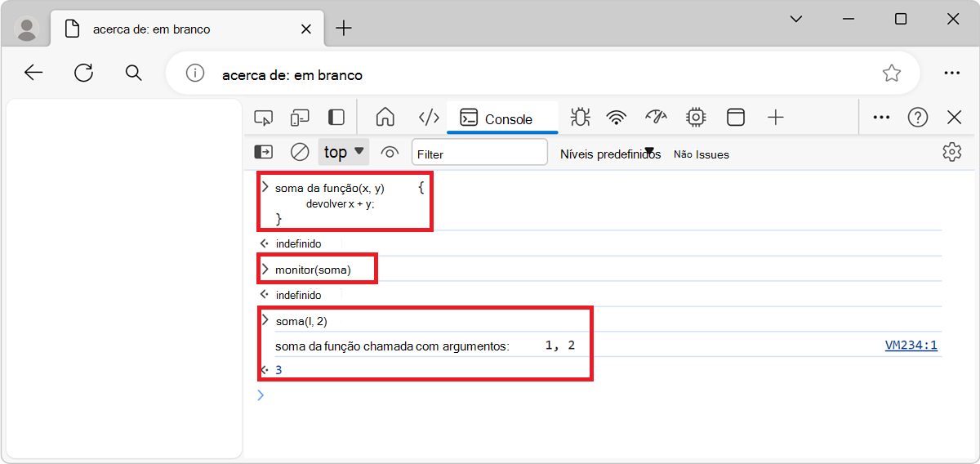The width and height of the screenshot is (980, 464).
Task: Toggle device emulation mode
Action: coord(300,118)
